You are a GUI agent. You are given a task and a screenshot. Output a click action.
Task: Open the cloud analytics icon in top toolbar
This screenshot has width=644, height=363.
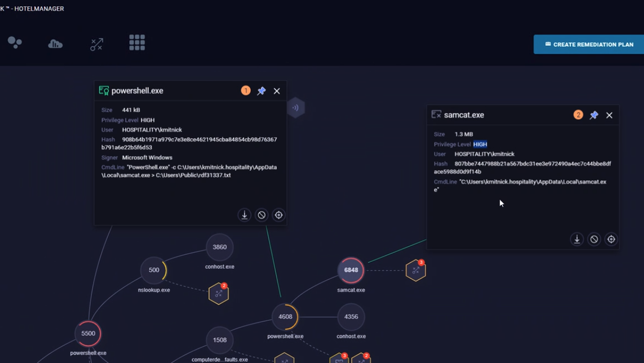click(x=56, y=44)
